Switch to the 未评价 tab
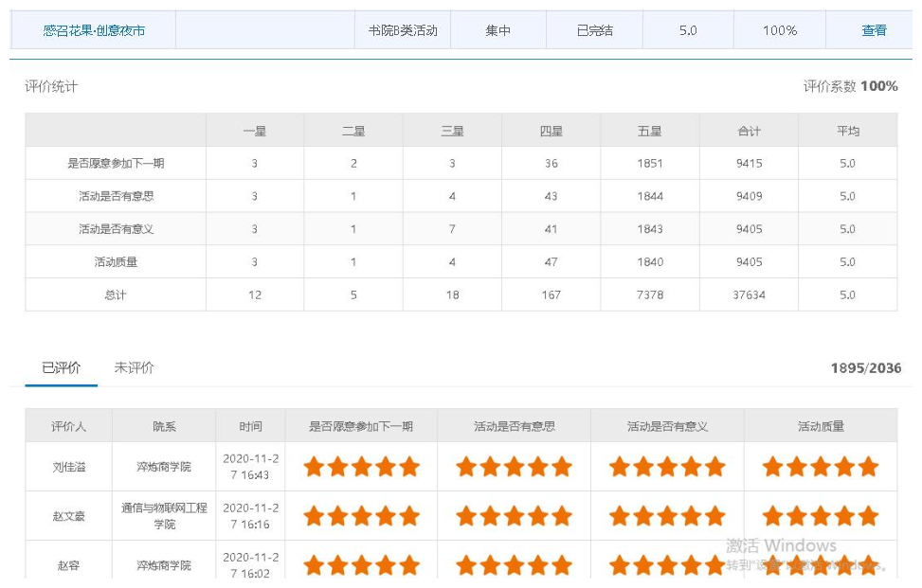Viewport: 922px width, 588px height. 134,367
